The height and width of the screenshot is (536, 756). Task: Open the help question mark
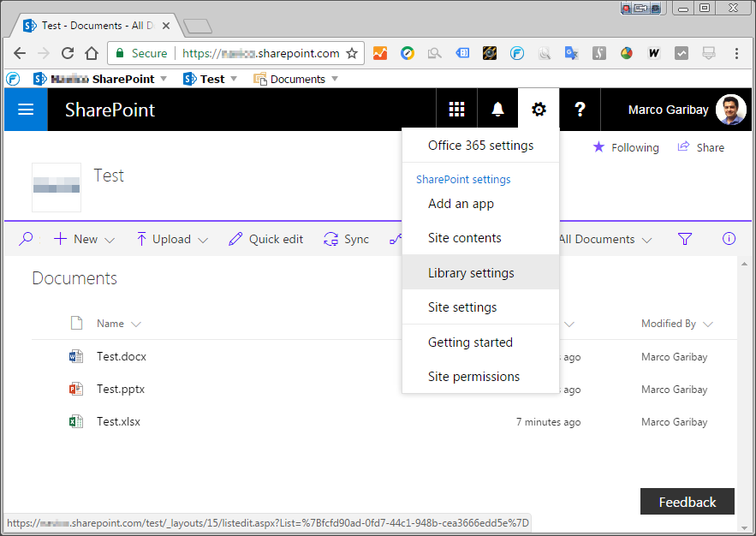(580, 110)
